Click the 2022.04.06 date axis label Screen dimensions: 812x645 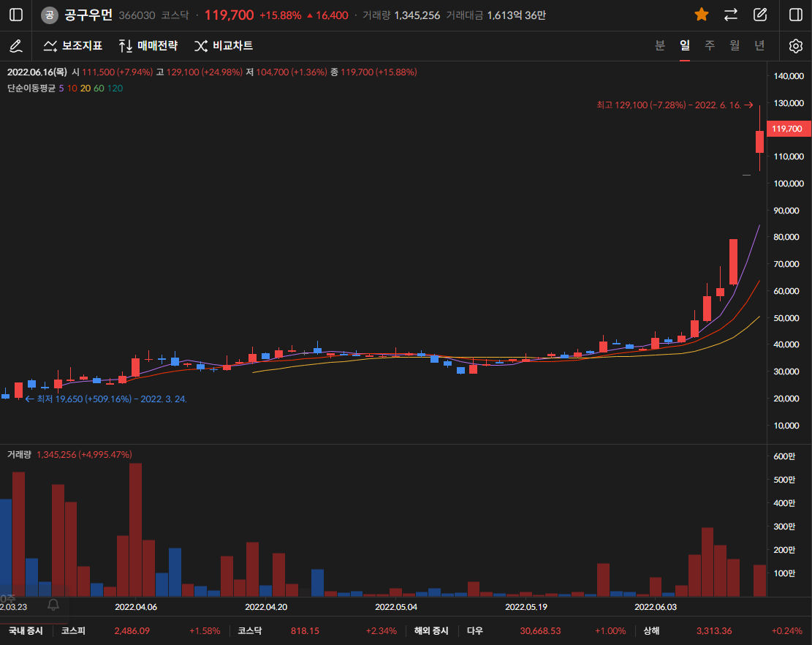point(136,607)
